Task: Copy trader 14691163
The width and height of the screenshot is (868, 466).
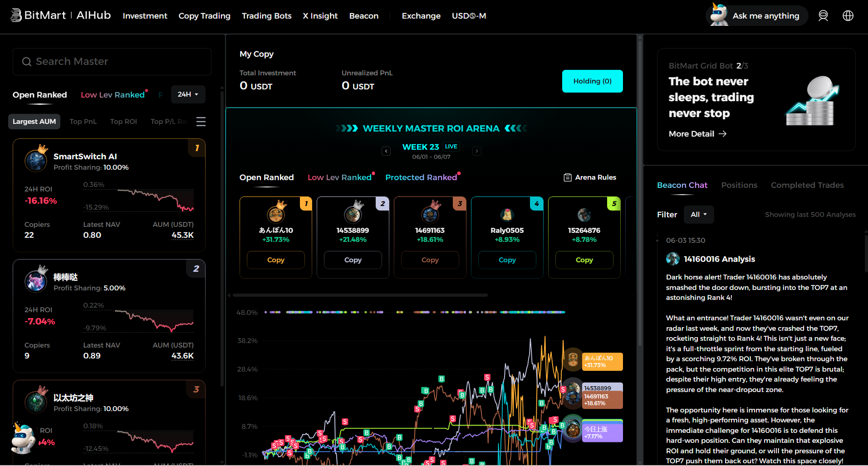Action: coord(430,260)
